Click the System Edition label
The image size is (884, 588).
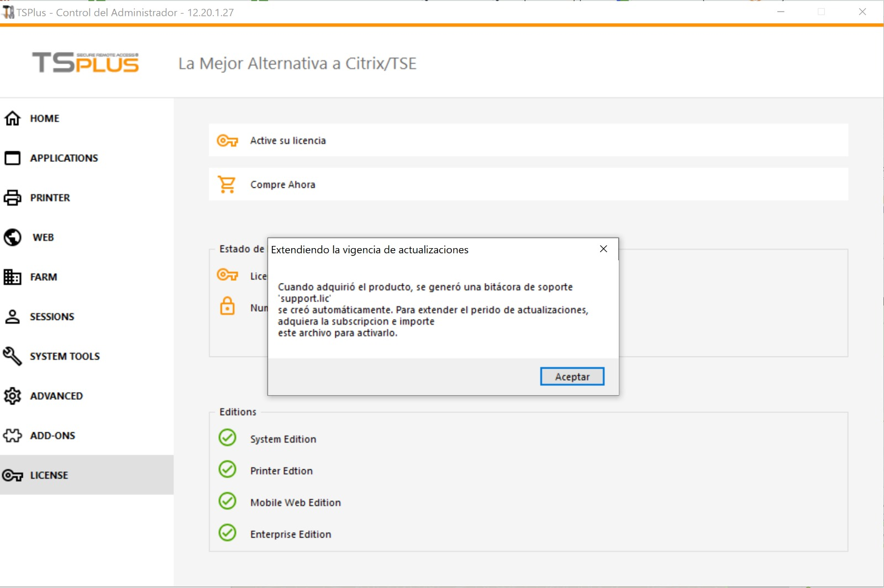click(283, 439)
